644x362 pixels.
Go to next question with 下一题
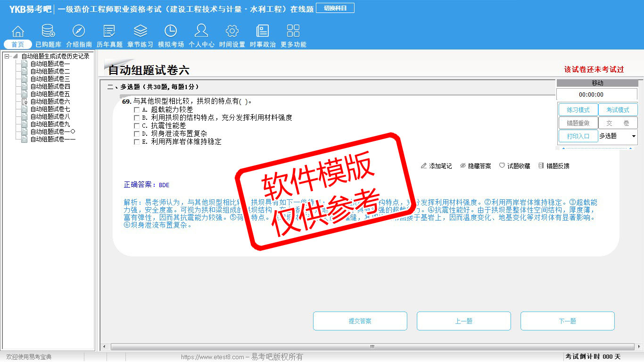click(567, 321)
